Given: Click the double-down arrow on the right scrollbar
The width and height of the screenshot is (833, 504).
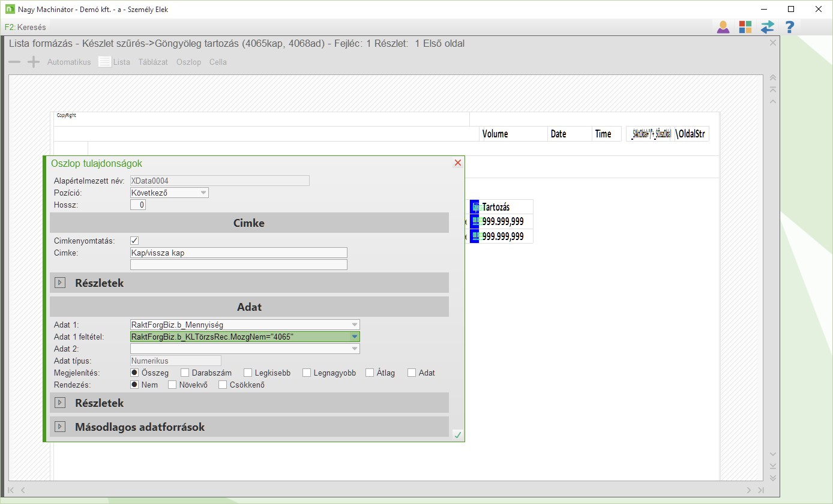Looking at the screenshot, I should pos(773,478).
